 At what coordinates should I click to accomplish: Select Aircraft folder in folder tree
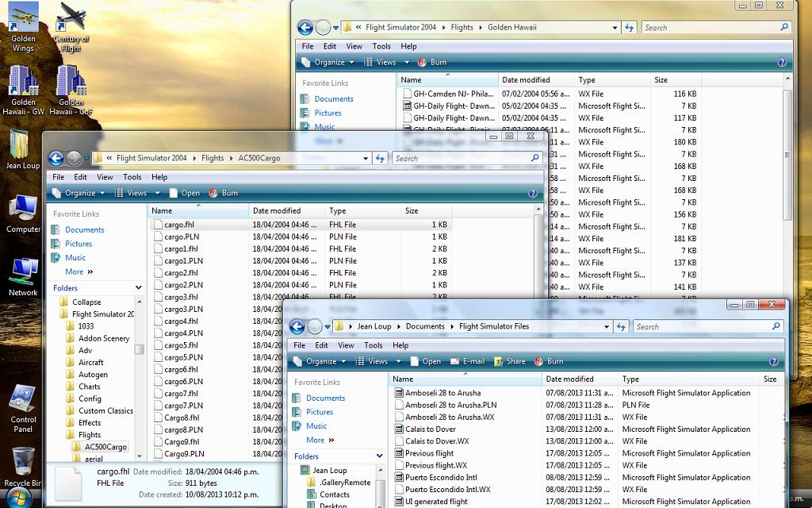[x=90, y=362]
